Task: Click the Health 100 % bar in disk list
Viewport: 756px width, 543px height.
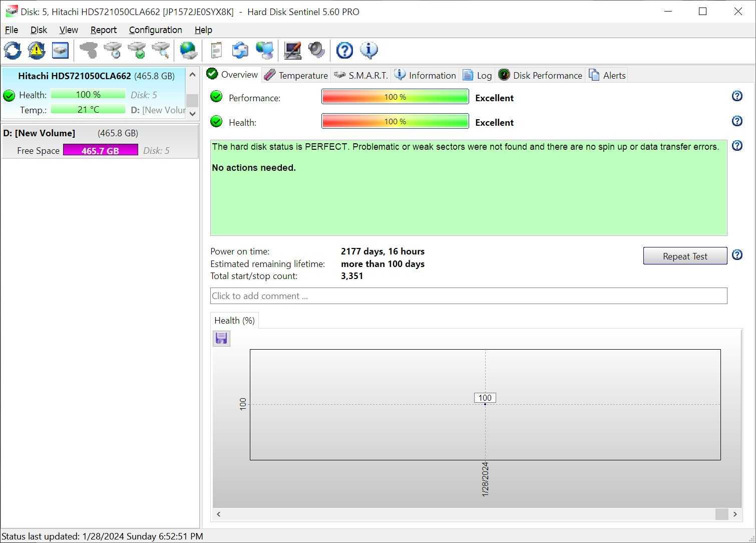Action: click(88, 94)
